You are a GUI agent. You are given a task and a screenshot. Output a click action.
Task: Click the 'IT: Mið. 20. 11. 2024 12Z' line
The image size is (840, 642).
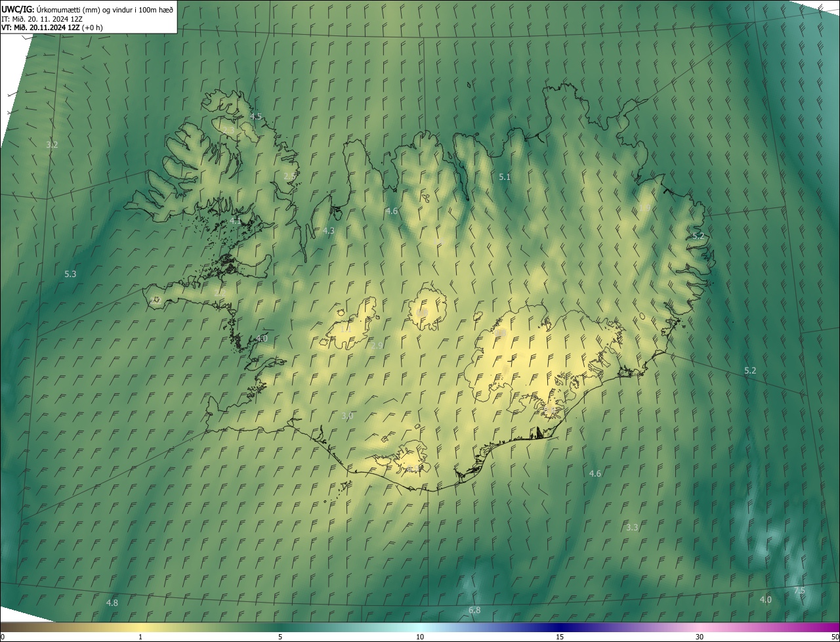click(x=41, y=18)
